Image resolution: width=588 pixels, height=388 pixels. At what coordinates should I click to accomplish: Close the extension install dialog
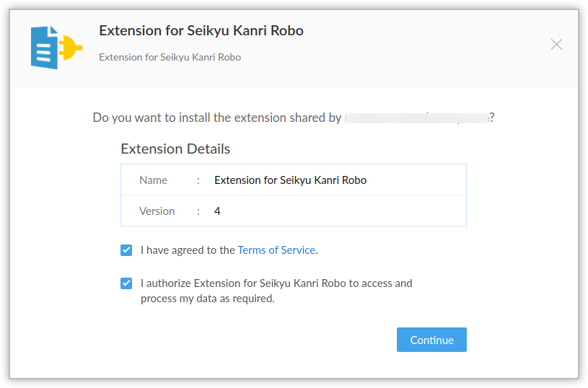(x=556, y=45)
